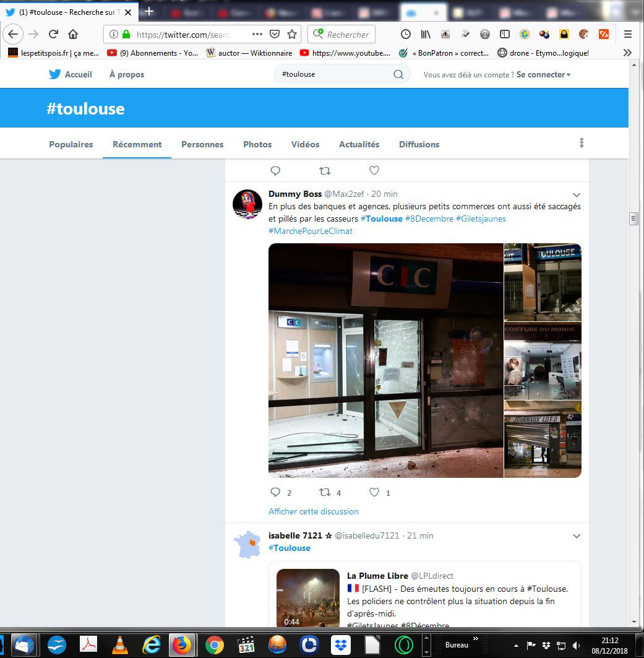Open the Se connecter dropdown
Screen dimensions: 644x658
(543, 74)
